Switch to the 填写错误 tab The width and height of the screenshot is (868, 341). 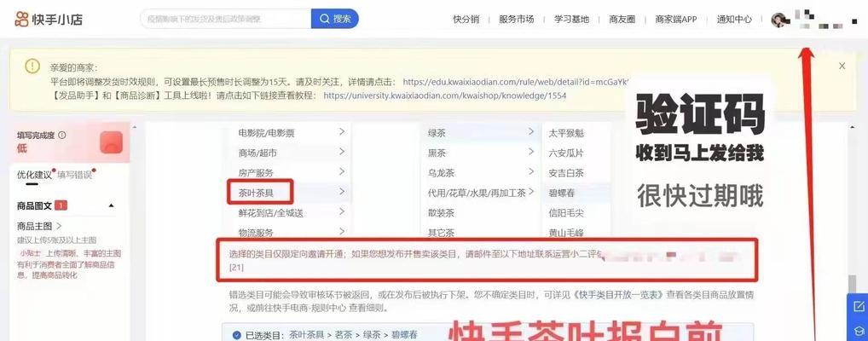click(x=74, y=175)
